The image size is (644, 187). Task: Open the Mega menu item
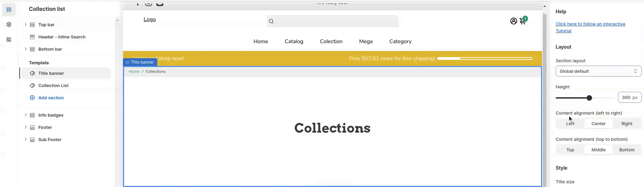(365, 41)
